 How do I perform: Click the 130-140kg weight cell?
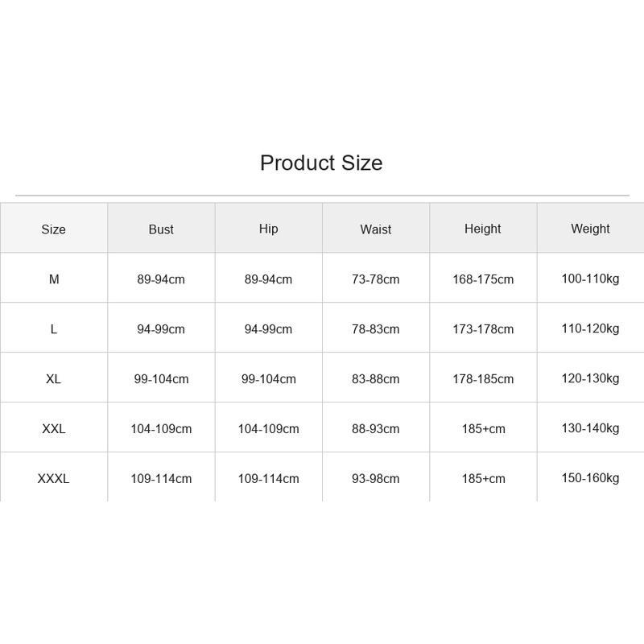pyautogui.click(x=590, y=428)
